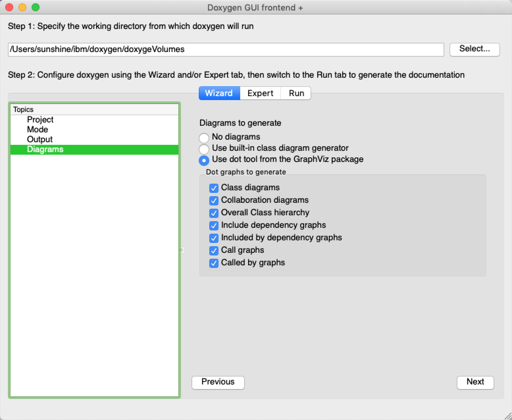Screen dimensions: 512x420
Task: Select Use dot tool from GraphViz package
Action: 204,160
